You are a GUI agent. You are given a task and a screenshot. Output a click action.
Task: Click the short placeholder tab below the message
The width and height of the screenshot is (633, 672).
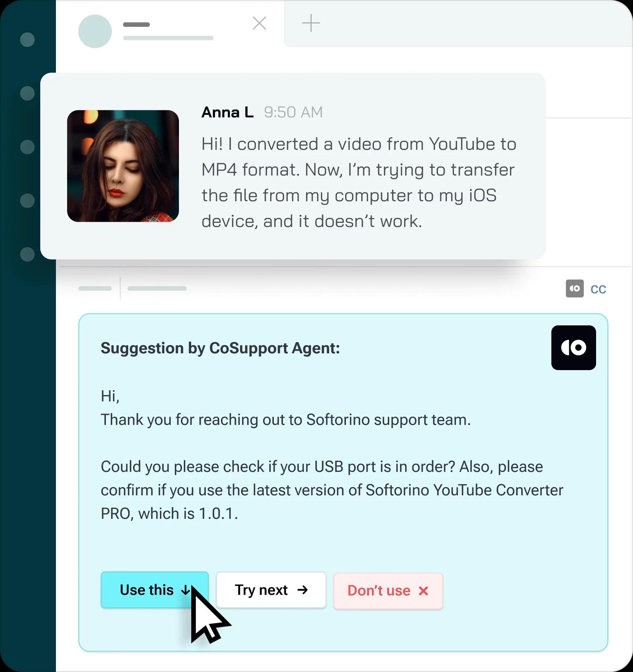[95, 288]
